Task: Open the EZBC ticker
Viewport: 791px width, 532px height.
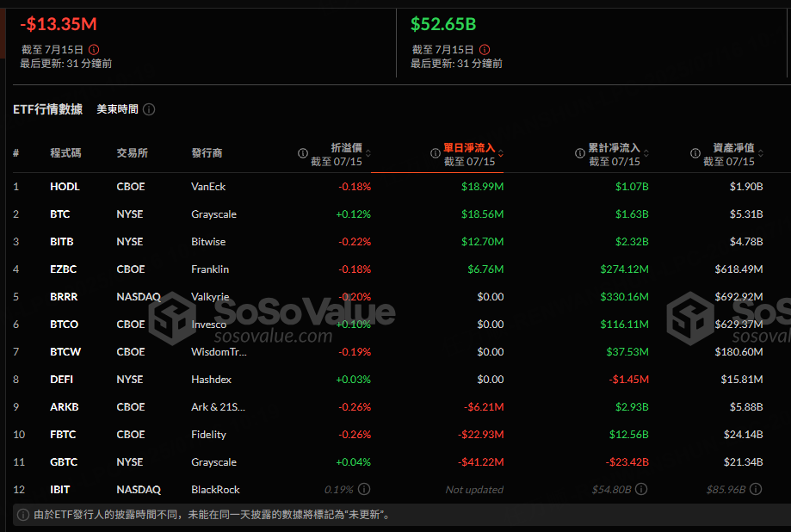Action: [63, 269]
